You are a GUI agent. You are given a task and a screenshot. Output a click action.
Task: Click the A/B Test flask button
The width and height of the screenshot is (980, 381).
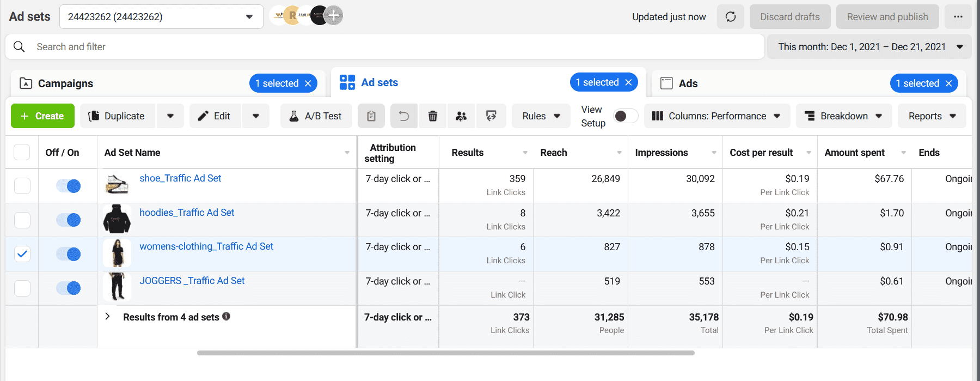(x=316, y=116)
